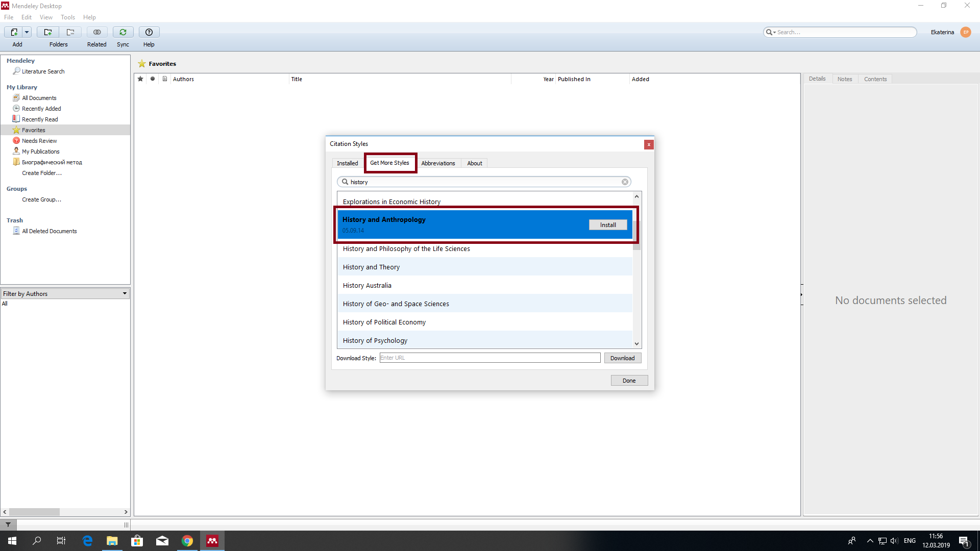This screenshot has width=980, height=551.
Task: Switch to Installed tab in Citation Styles
Action: pos(347,163)
